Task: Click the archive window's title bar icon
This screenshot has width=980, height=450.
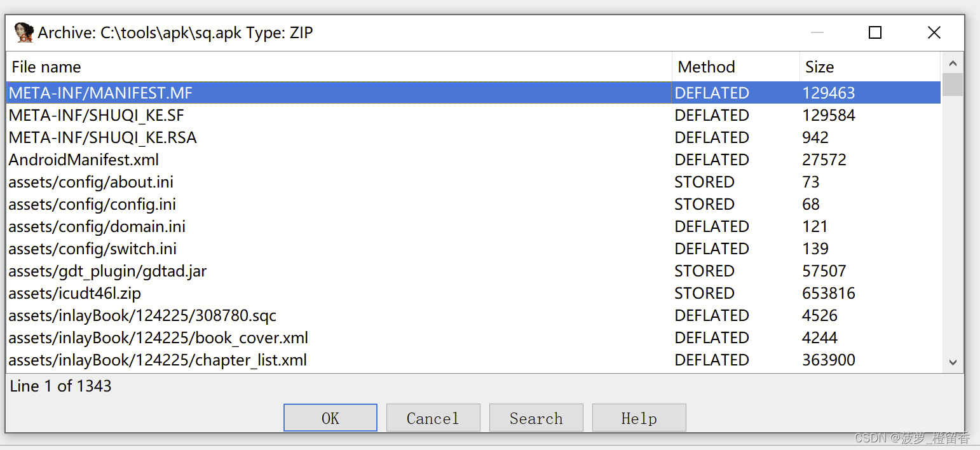Action: coord(24,32)
